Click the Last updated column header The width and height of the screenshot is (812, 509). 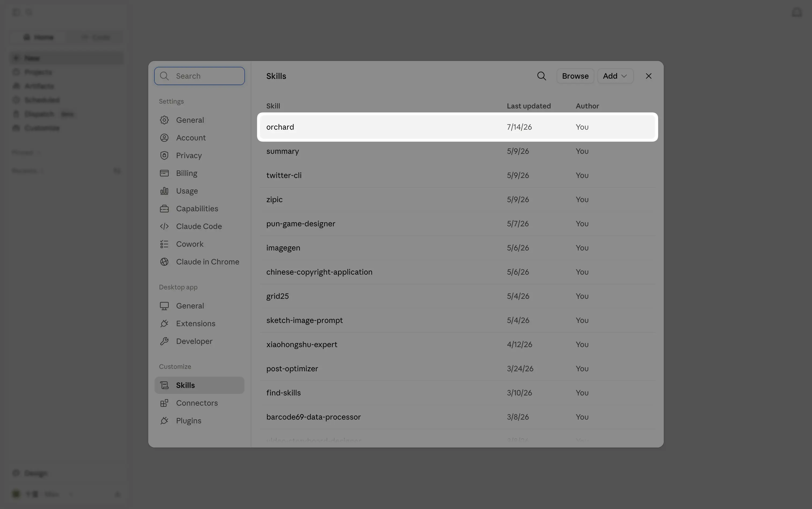click(x=528, y=106)
